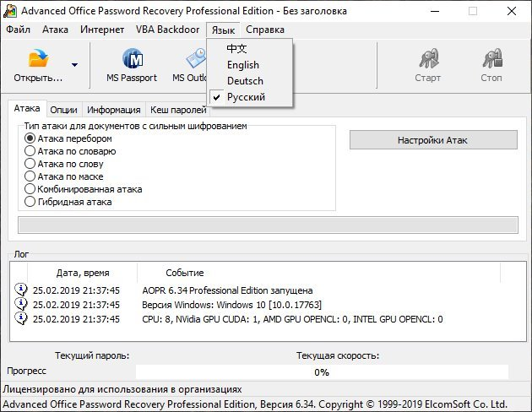Click info icon of first log entry
532x412 pixels.
click(20, 290)
